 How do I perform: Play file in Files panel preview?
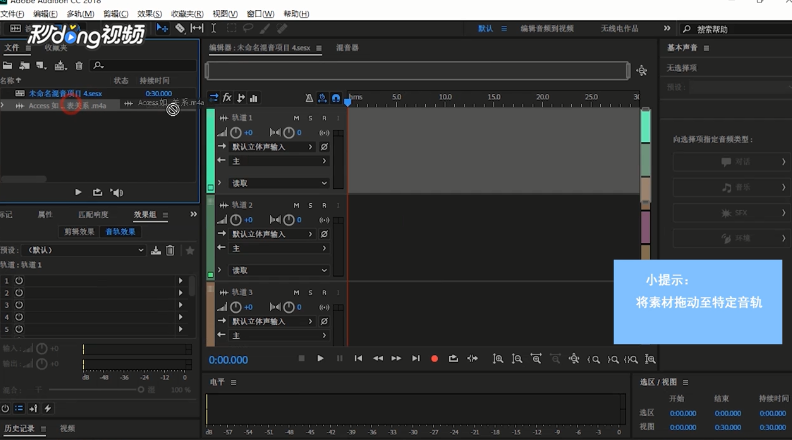click(78, 192)
